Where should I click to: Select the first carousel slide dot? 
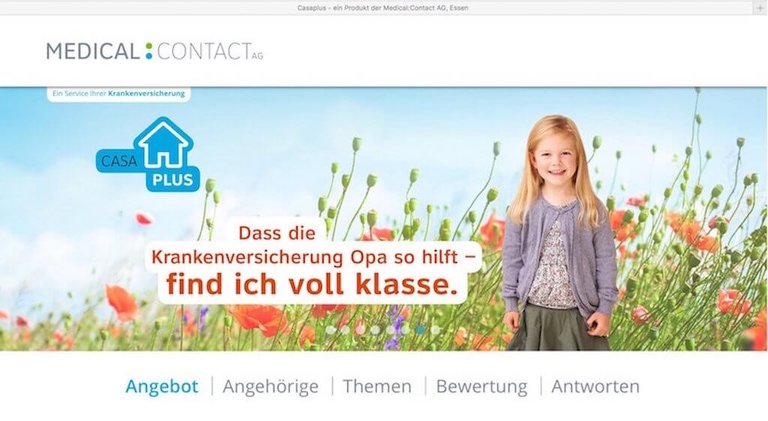coord(331,330)
